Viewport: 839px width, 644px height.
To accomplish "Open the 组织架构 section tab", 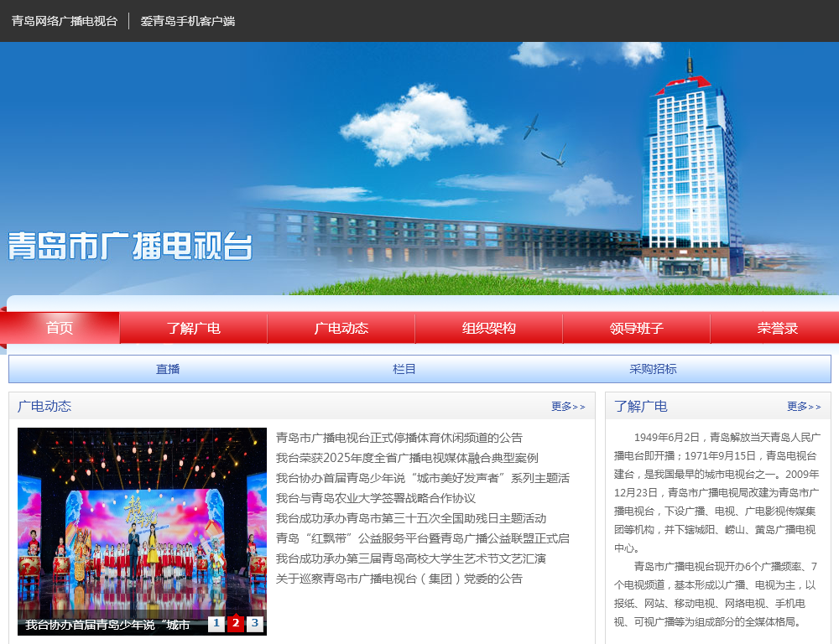I will [x=488, y=328].
